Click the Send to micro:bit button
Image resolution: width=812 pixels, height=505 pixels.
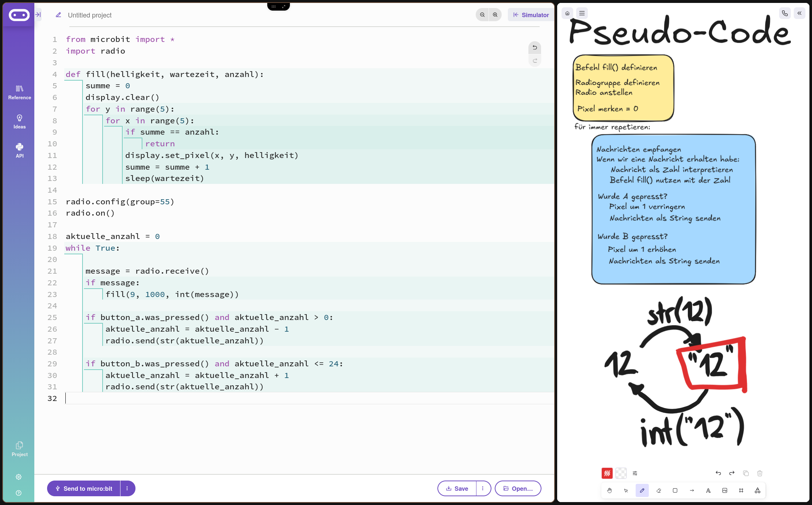pyautogui.click(x=84, y=488)
